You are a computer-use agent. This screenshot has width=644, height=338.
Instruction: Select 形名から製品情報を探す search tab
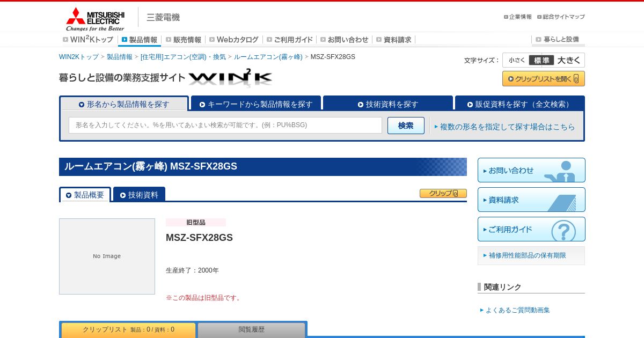coord(124,104)
